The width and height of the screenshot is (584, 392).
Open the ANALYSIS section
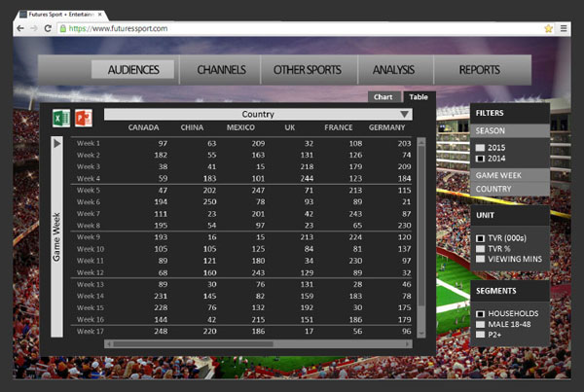click(x=393, y=70)
